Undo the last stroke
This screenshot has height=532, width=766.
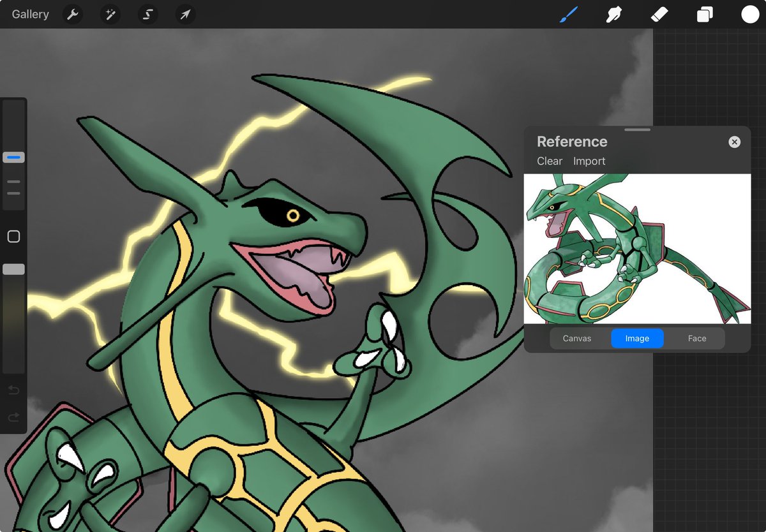pyautogui.click(x=13, y=390)
